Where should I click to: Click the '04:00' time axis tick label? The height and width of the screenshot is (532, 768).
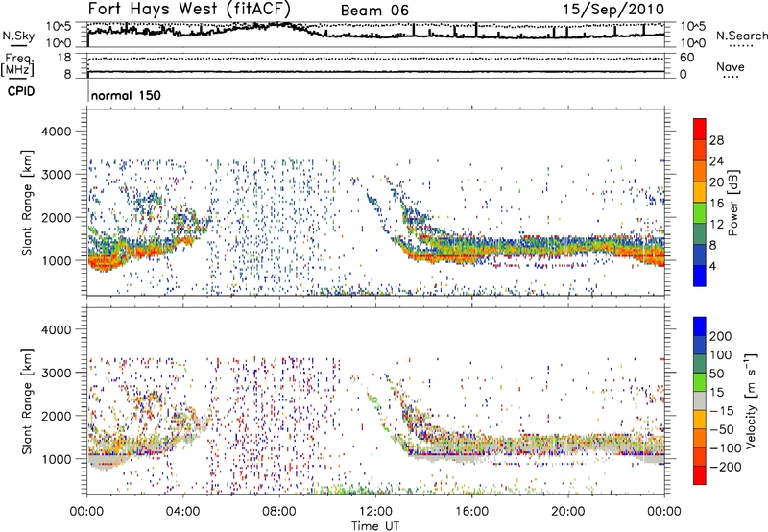pos(182,512)
